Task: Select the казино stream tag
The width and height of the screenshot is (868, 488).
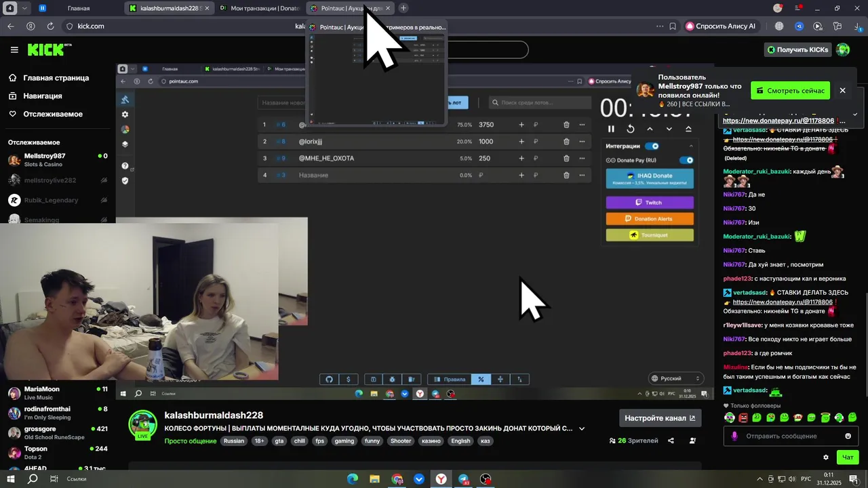Action: [431, 441]
